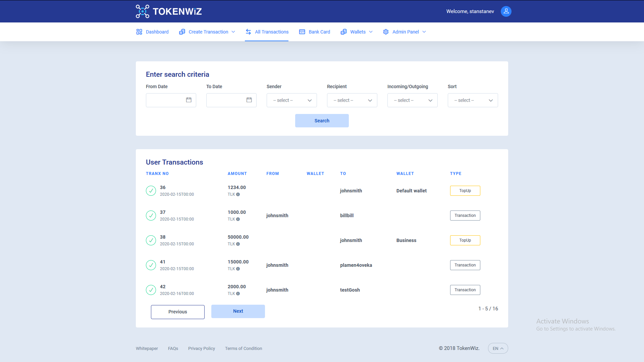Click the user profile avatar icon
Viewport: 644px width, 362px height.
tap(506, 11)
